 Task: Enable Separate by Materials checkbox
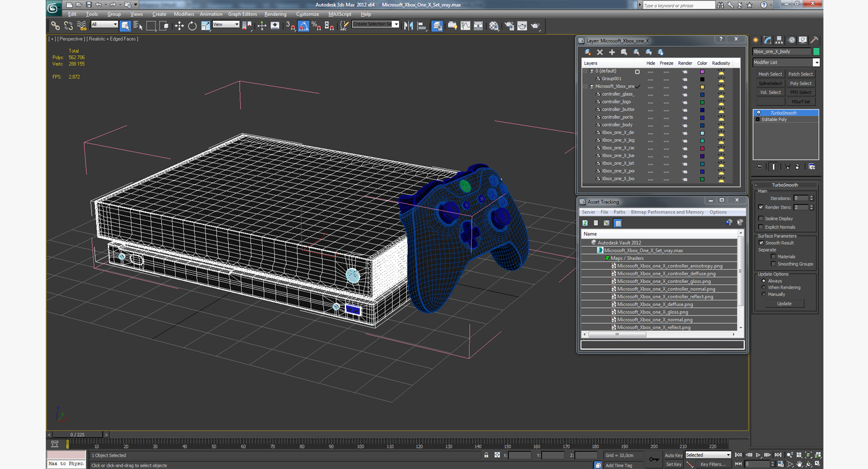[774, 256]
